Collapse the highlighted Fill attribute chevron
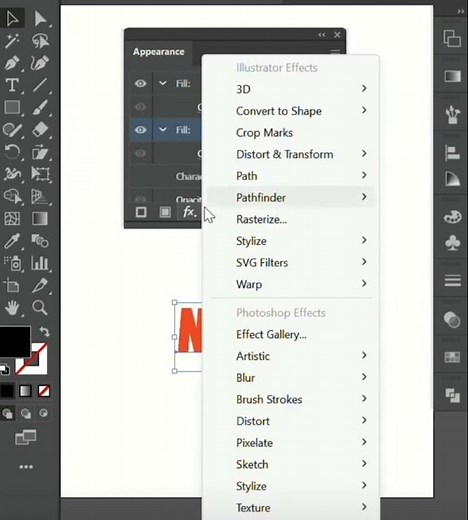 click(x=162, y=129)
